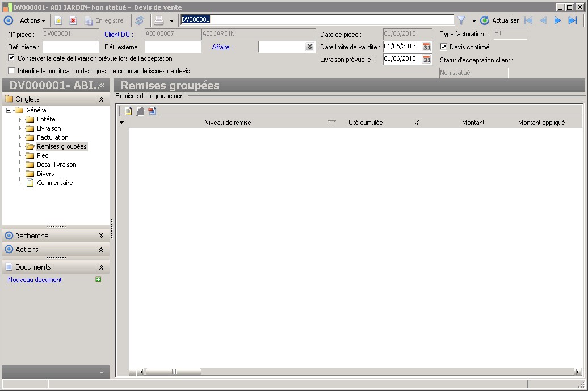The width and height of the screenshot is (588, 391).
Task: Click the horizontal scrollbar thumb in grid
Action: (173, 372)
